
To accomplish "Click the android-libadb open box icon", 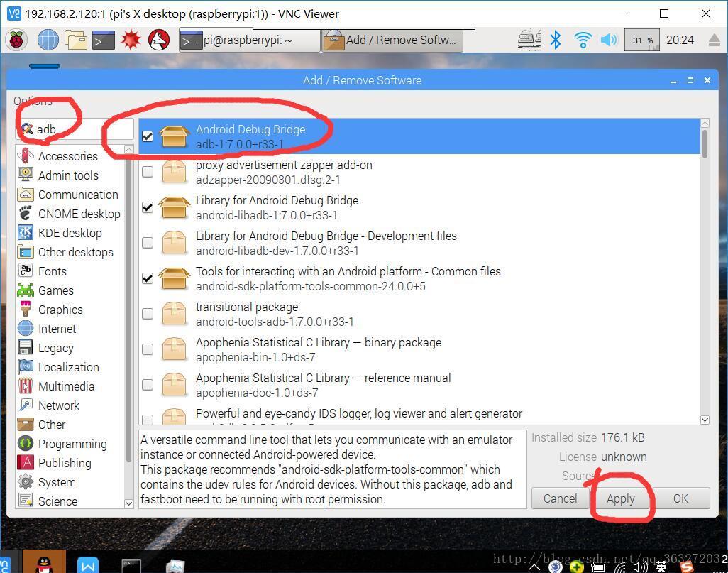I will [174, 207].
